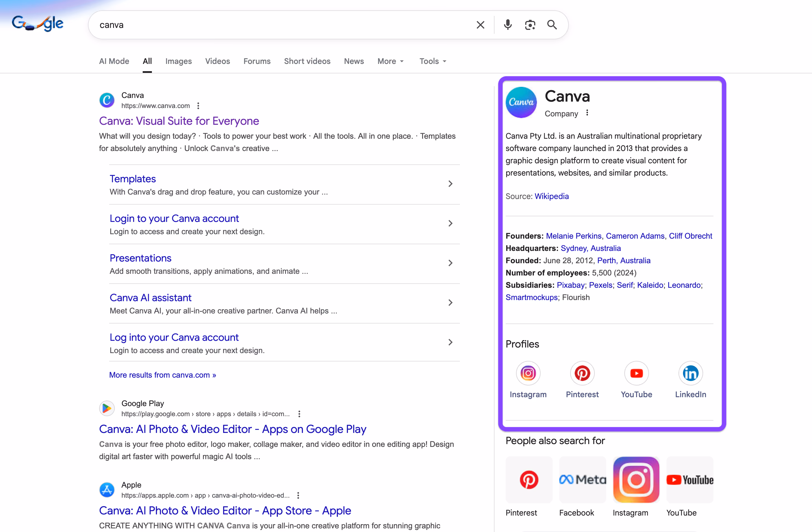Image resolution: width=812 pixels, height=532 pixels.
Task: Open Canva: Visual Suite for Everyone
Action: point(179,121)
